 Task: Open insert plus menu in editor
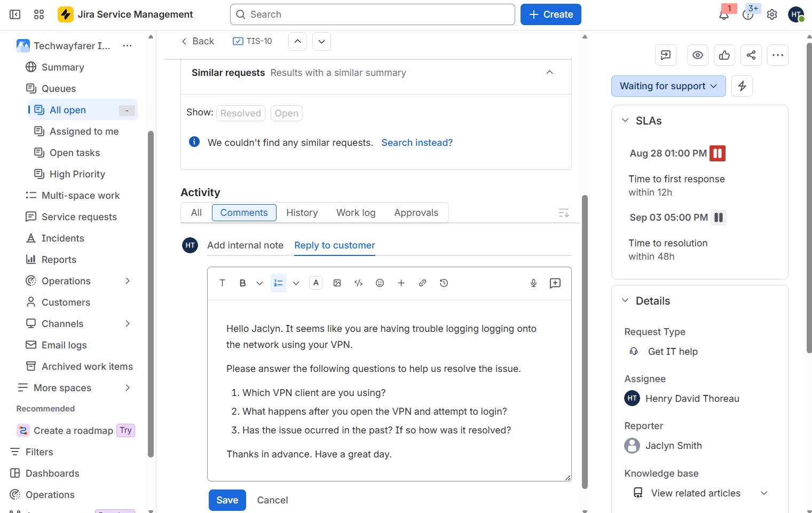point(401,283)
